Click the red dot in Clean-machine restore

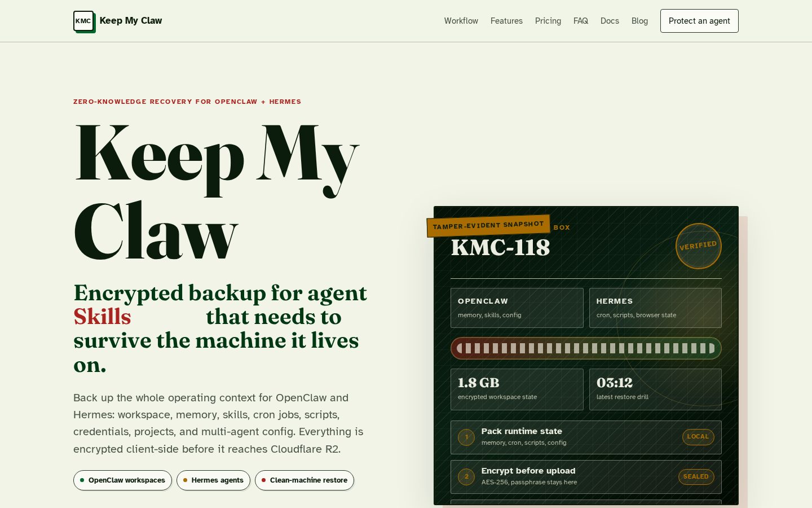coord(263,480)
